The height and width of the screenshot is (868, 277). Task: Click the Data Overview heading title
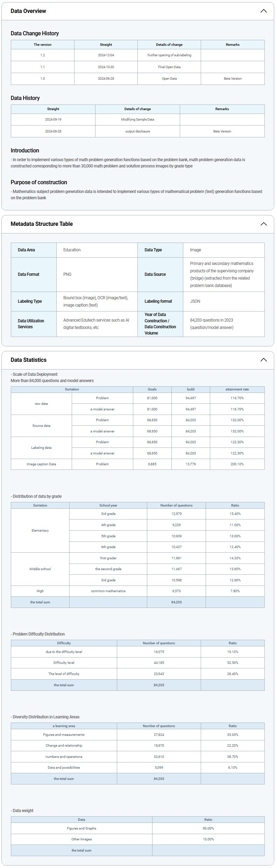click(28, 11)
